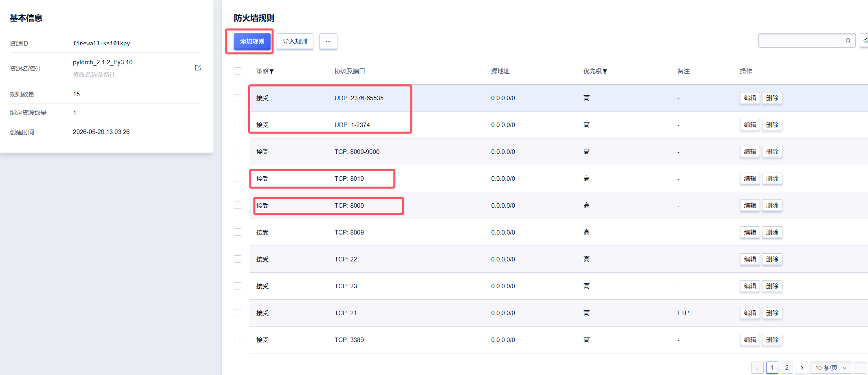Click the 添加规则 button

252,42
